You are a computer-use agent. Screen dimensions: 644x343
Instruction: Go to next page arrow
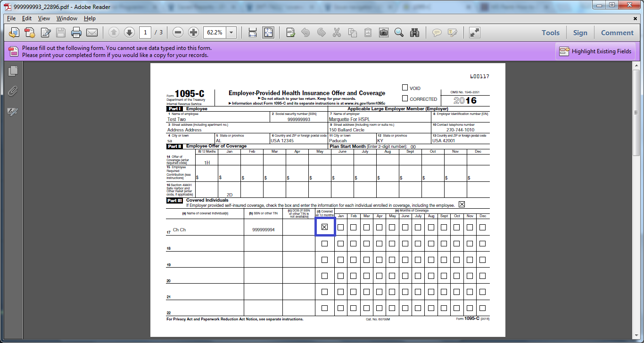tap(129, 33)
